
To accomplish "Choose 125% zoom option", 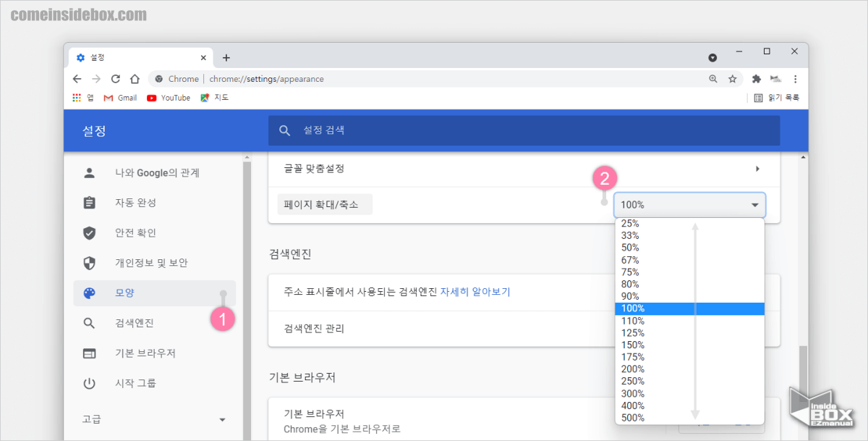I will coord(689,333).
